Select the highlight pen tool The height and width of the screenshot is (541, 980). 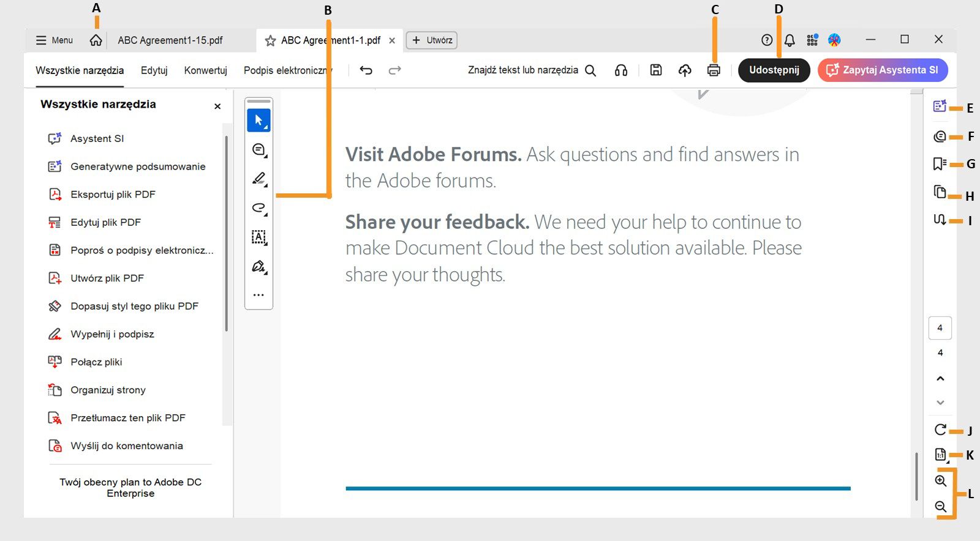259,179
